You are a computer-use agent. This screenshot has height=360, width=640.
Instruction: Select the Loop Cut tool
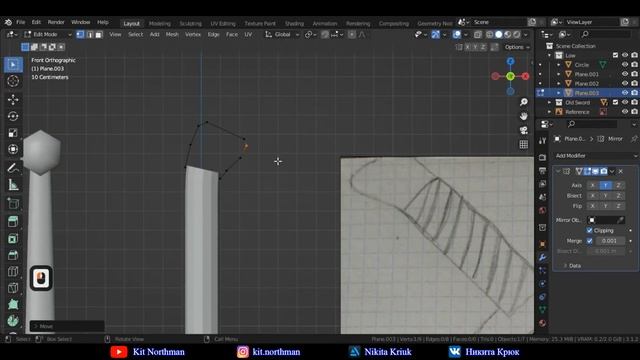(x=13, y=271)
